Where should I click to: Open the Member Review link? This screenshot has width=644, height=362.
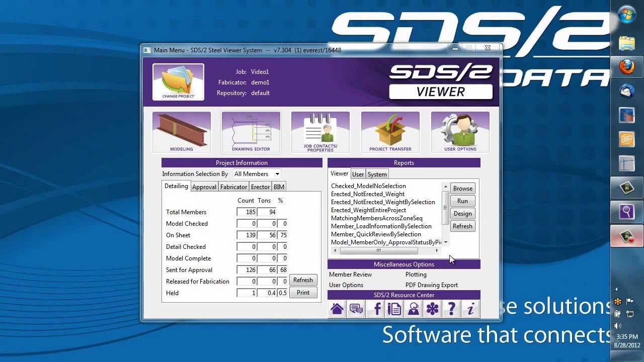point(350,275)
